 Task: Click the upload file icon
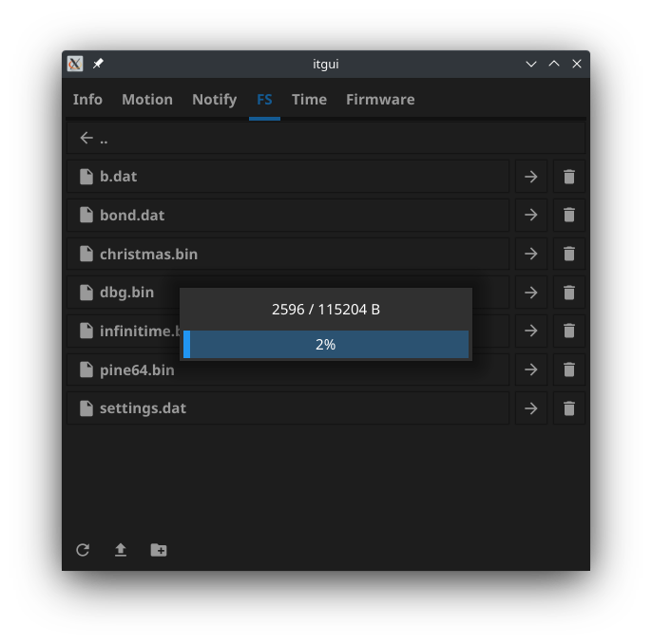point(121,550)
